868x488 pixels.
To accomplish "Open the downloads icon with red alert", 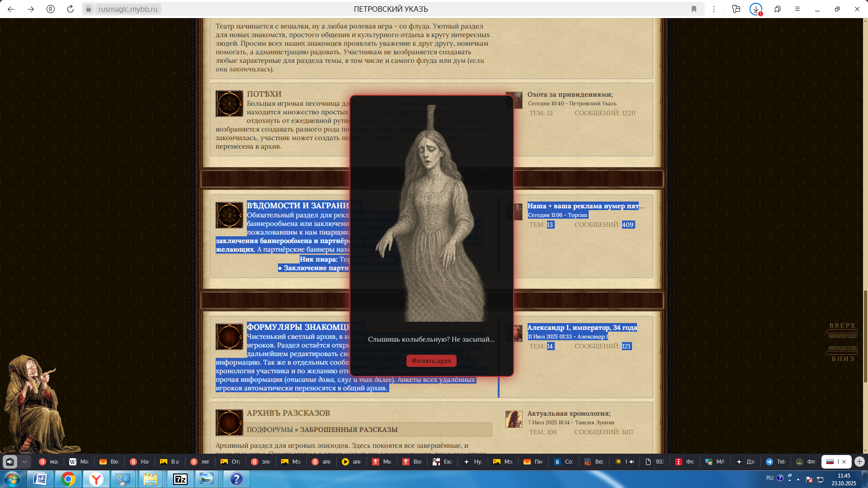I will pyautogui.click(x=756, y=9).
